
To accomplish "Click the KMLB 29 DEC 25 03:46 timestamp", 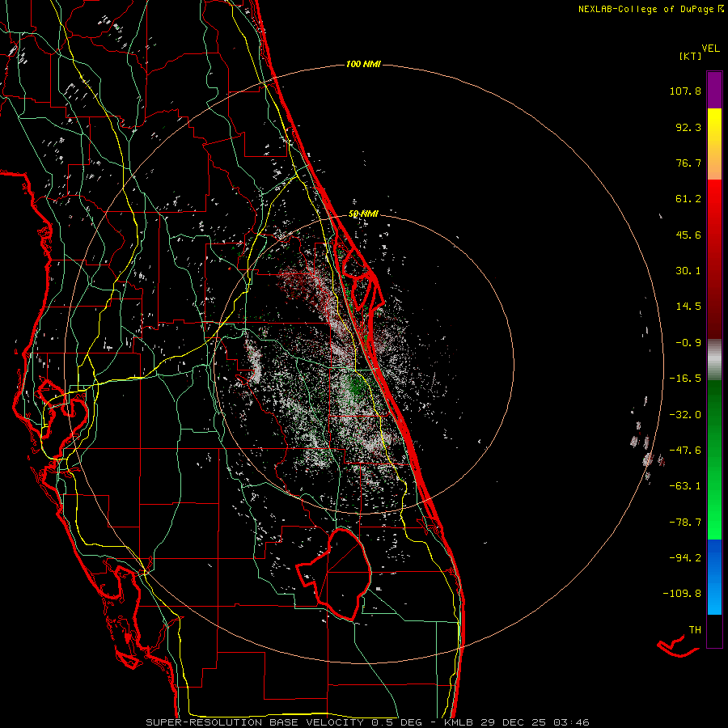I will [x=516, y=722].
